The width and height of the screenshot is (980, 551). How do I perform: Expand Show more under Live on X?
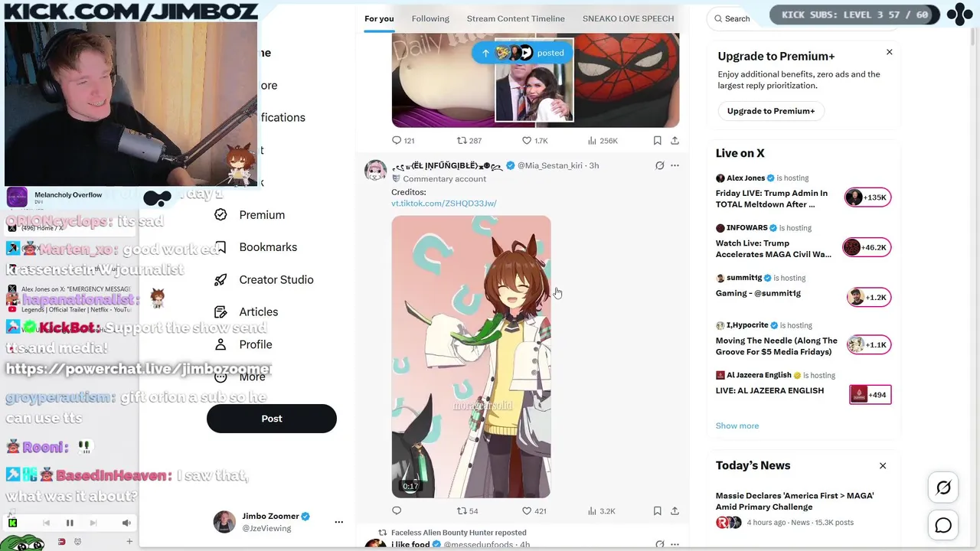pyautogui.click(x=737, y=425)
